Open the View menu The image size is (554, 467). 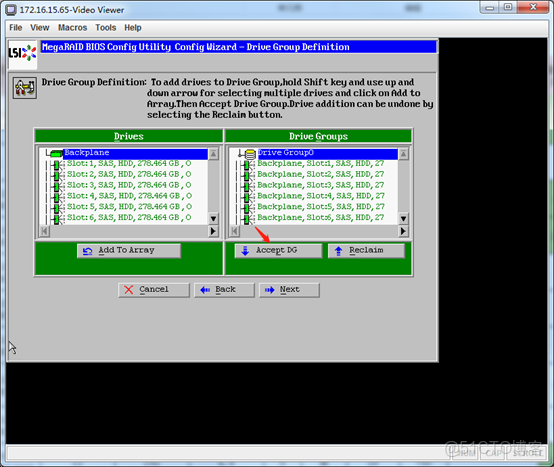coord(40,28)
